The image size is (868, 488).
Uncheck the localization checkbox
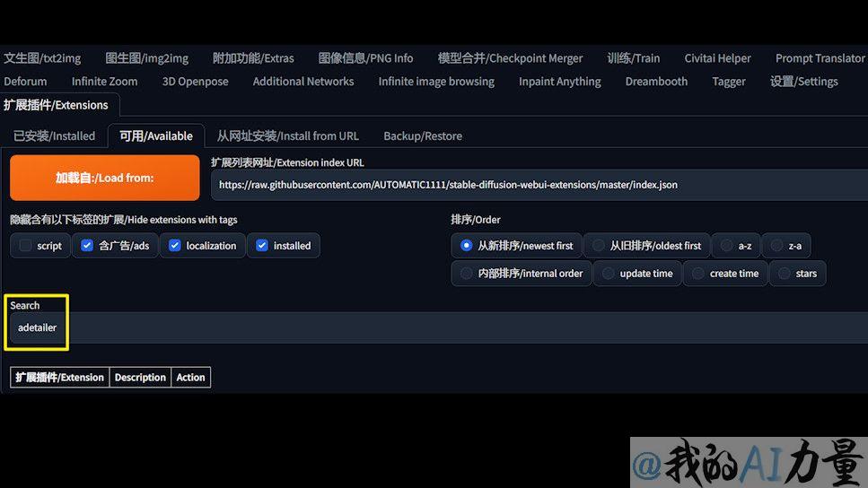point(174,246)
